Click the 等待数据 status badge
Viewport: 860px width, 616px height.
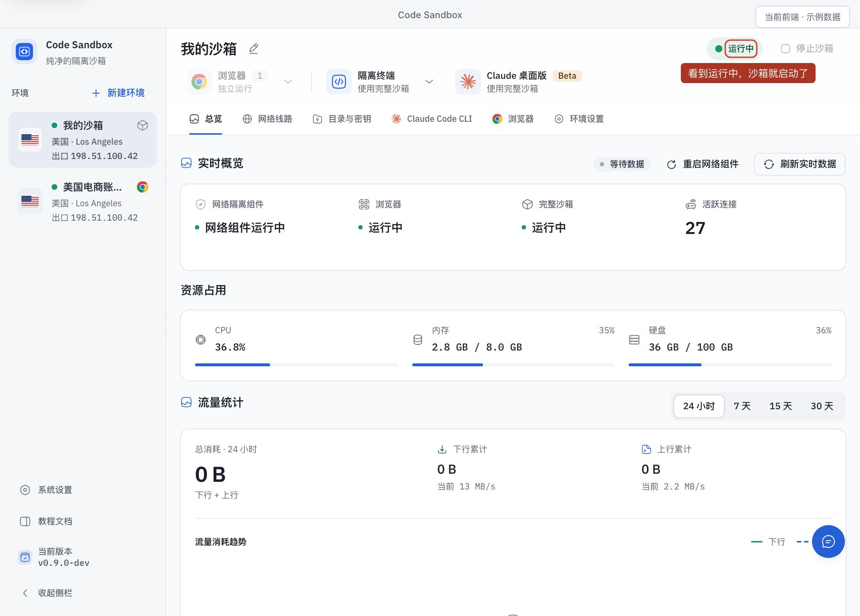[622, 164]
